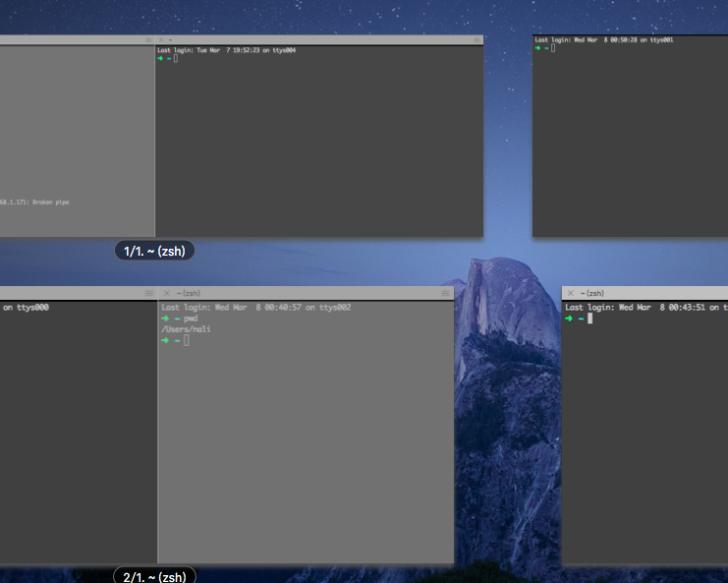The height and width of the screenshot is (583, 728).
Task: Click the 00:43:51 pane's "~ (zsh)" title
Action: point(592,293)
